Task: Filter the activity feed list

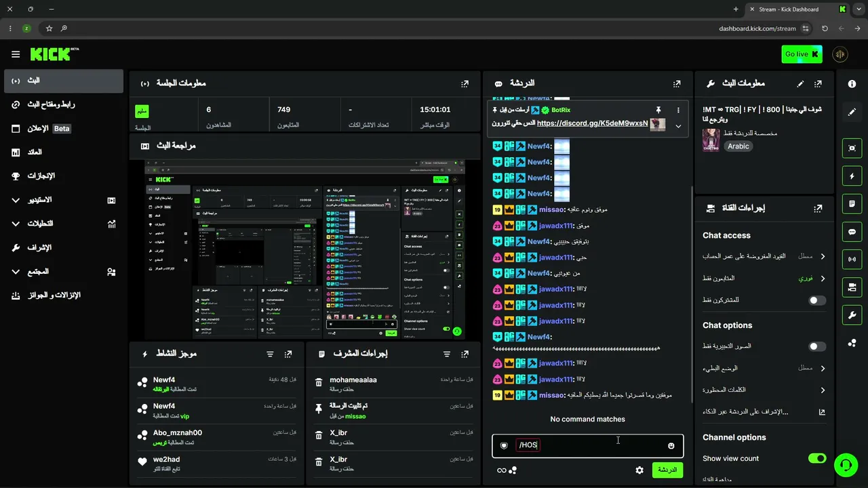Action: pos(270,354)
